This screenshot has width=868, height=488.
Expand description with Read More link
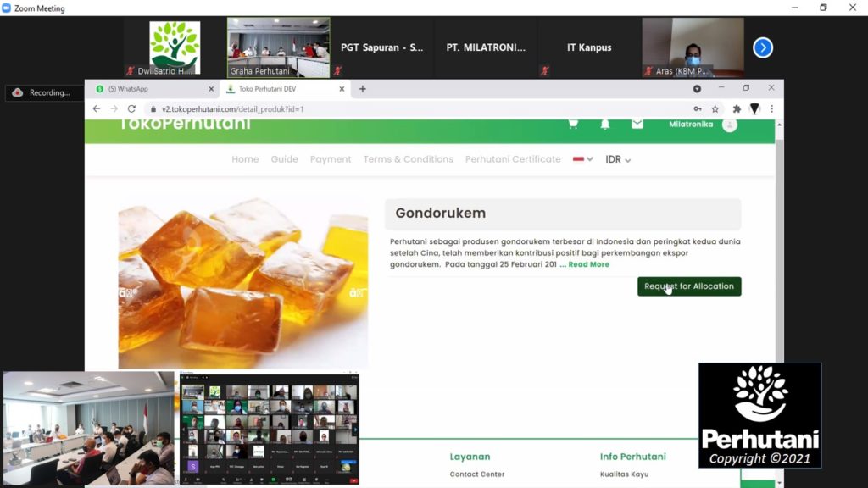pyautogui.click(x=588, y=264)
